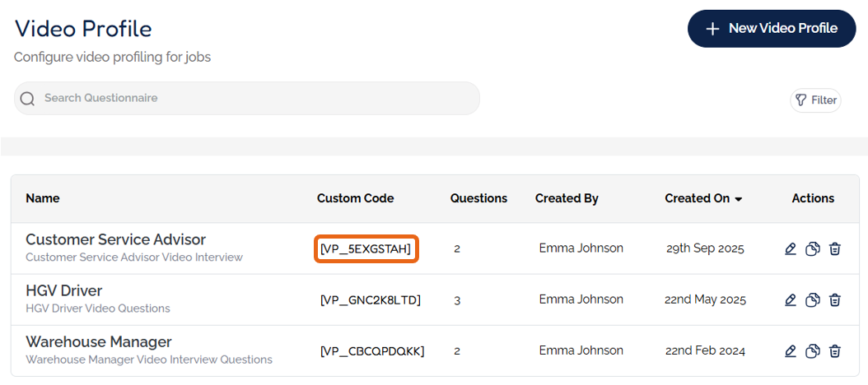Click the search magnifier icon
The height and width of the screenshot is (385, 868).
28,99
